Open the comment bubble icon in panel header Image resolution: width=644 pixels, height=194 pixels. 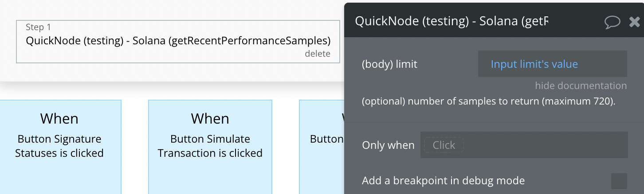pyautogui.click(x=612, y=22)
